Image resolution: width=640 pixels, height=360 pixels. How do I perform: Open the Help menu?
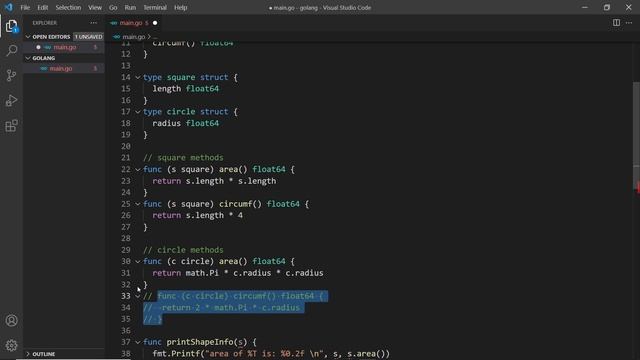[x=180, y=7]
